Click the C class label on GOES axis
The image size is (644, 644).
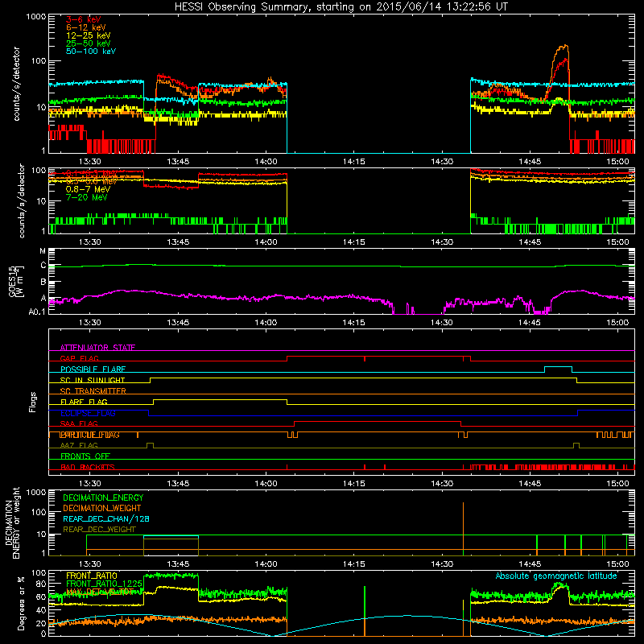coord(43,266)
